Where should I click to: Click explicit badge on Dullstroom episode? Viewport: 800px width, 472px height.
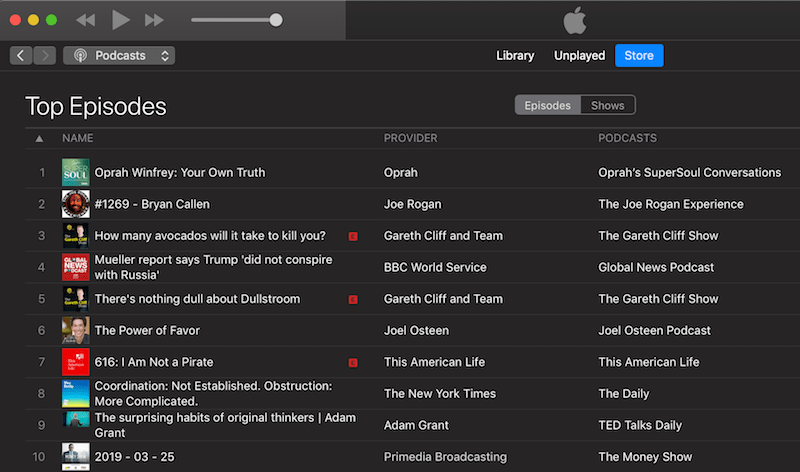pyautogui.click(x=353, y=300)
